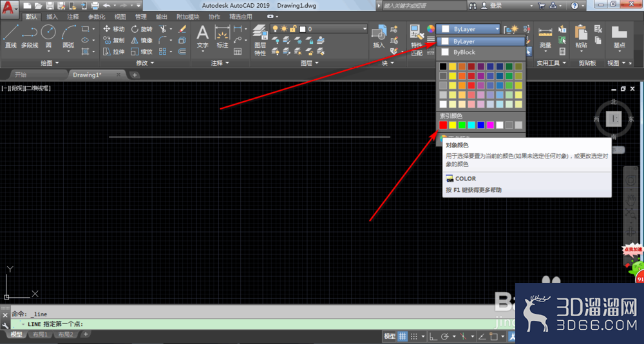Expand the 实用工具 utilities panel

(551, 63)
